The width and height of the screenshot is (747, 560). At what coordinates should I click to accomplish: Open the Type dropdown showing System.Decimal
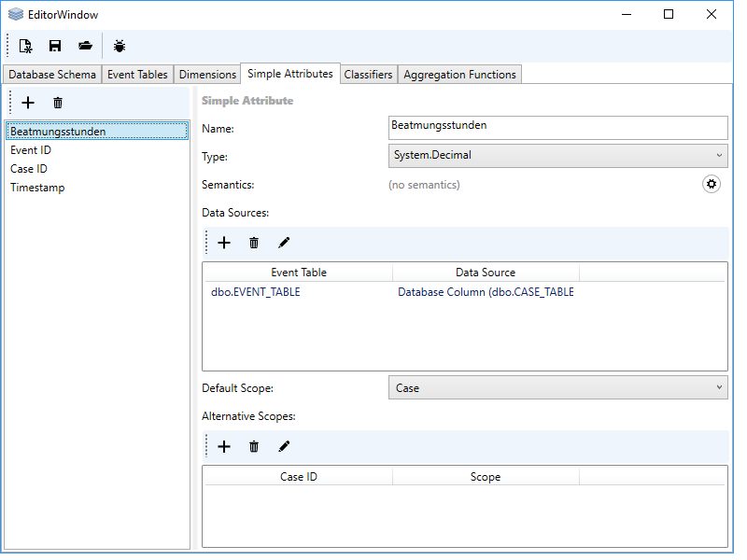point(557,155)
